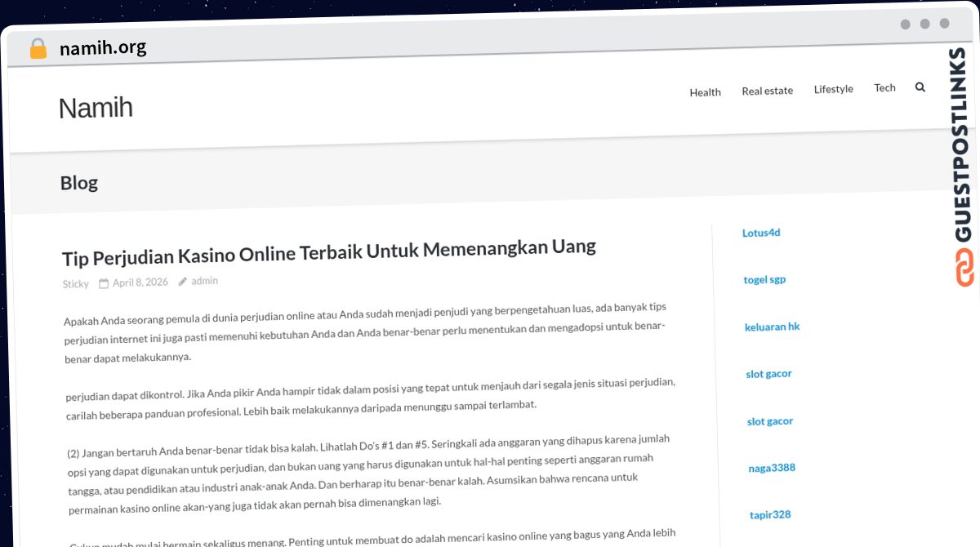Click the namih.org address text
The image size is (980, 547).
[103, 47]
